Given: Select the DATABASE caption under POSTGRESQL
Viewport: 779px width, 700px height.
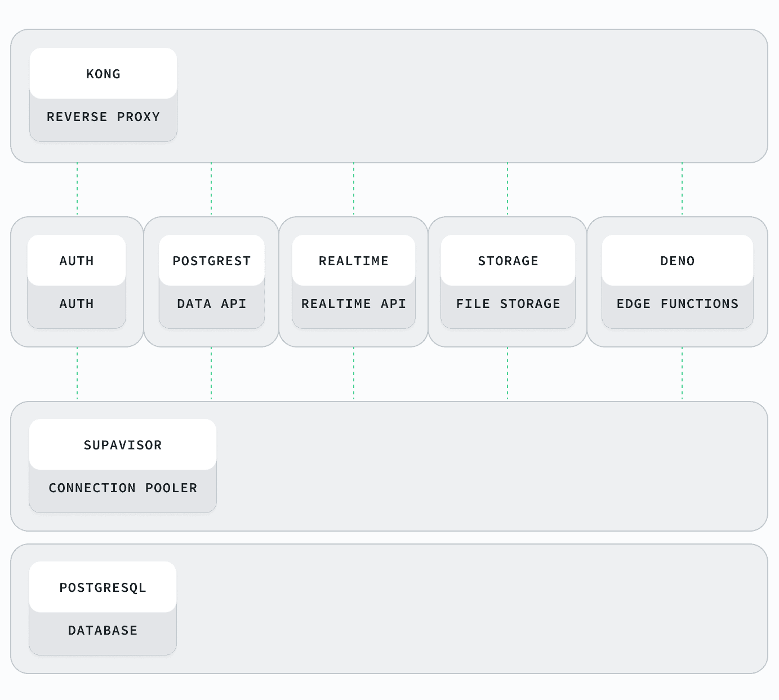Looking at the screenshot, I should (103, 630).
